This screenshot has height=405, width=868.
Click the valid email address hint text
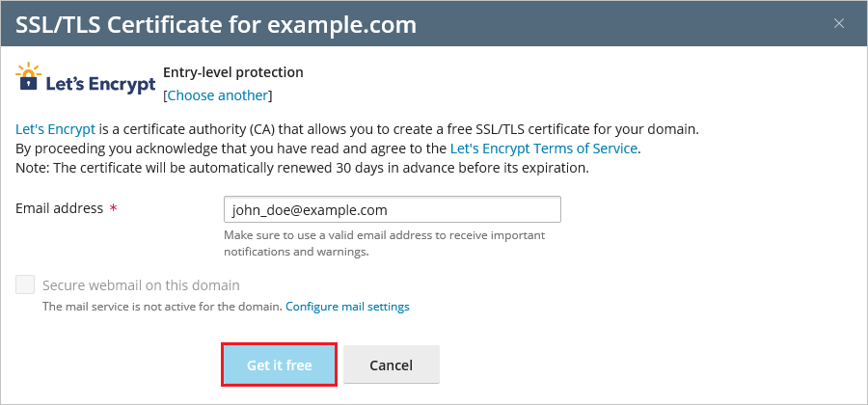(x=384, y=235)
